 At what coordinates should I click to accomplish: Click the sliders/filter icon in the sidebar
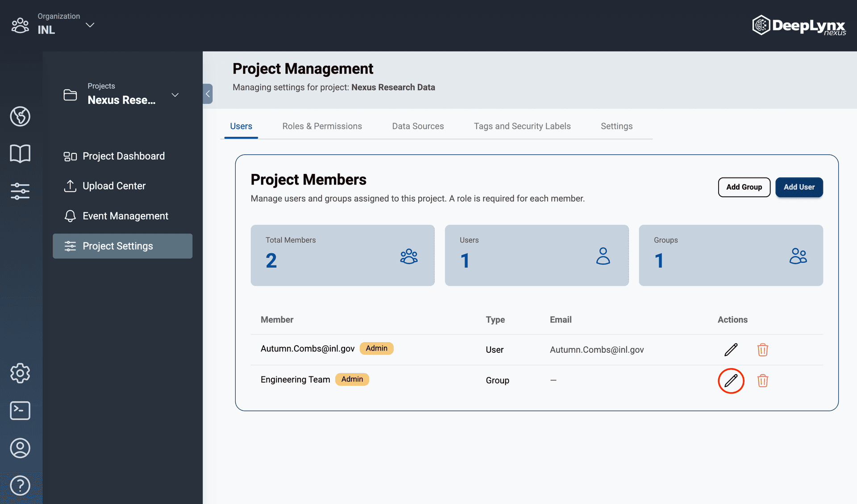click(20, 191)
